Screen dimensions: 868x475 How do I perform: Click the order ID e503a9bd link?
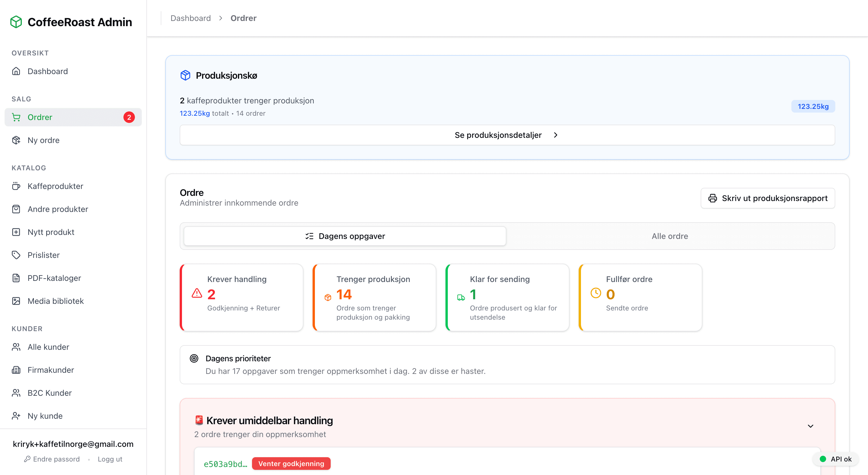point(225,464)
